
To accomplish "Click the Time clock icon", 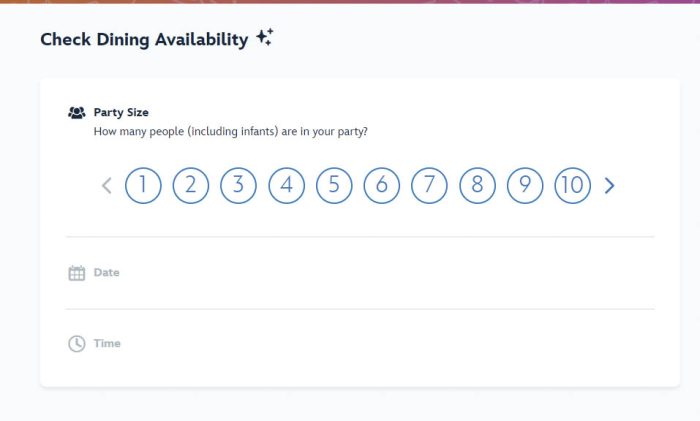I will point(77,344).
